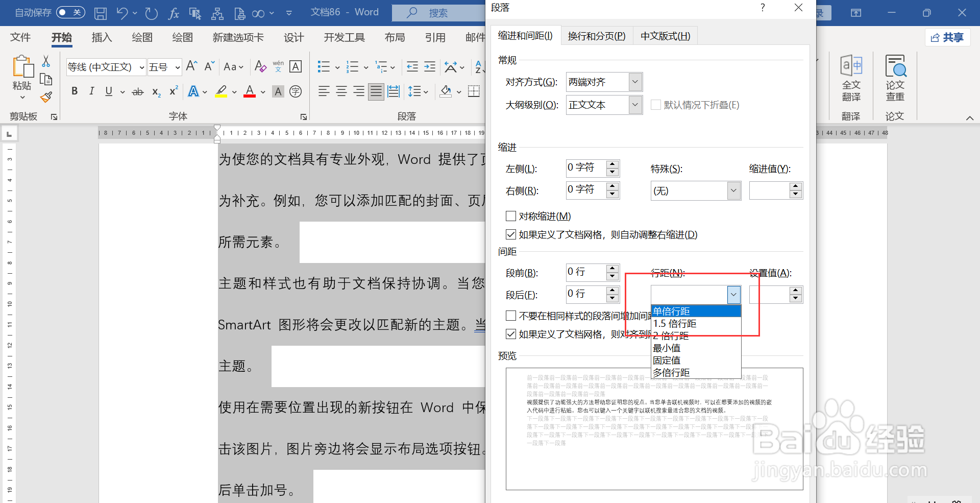Viewport: 980px width, 503px height.
Task: Click the dialog help question mark
Action: [x=763, y=8]
